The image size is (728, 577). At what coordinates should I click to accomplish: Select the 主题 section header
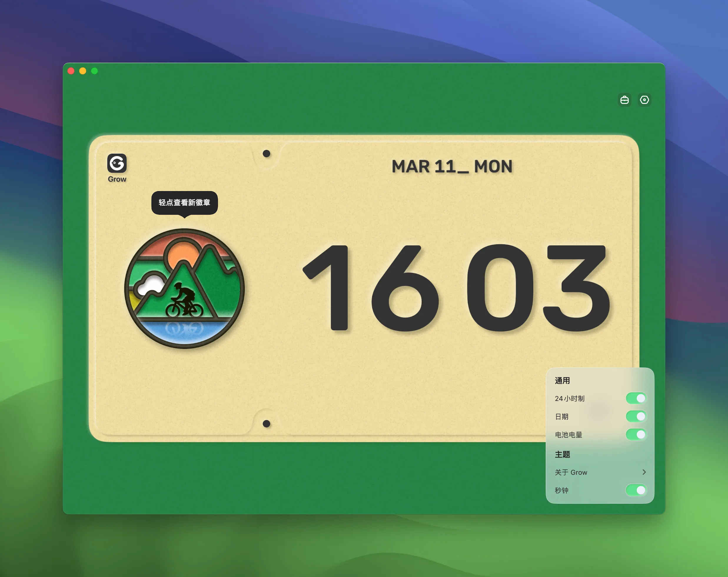563,454
